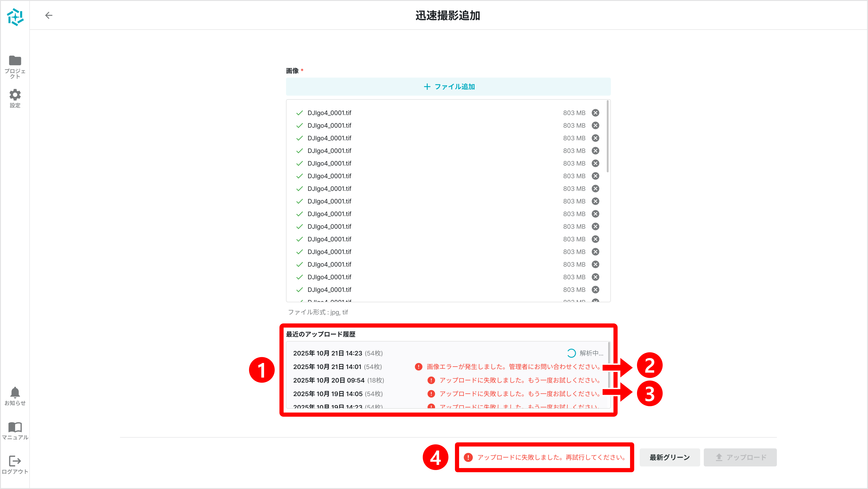Screen dimensions: 868x489
Task: Click the back arrow next to 迅速撮影追加
Action: 49,15
